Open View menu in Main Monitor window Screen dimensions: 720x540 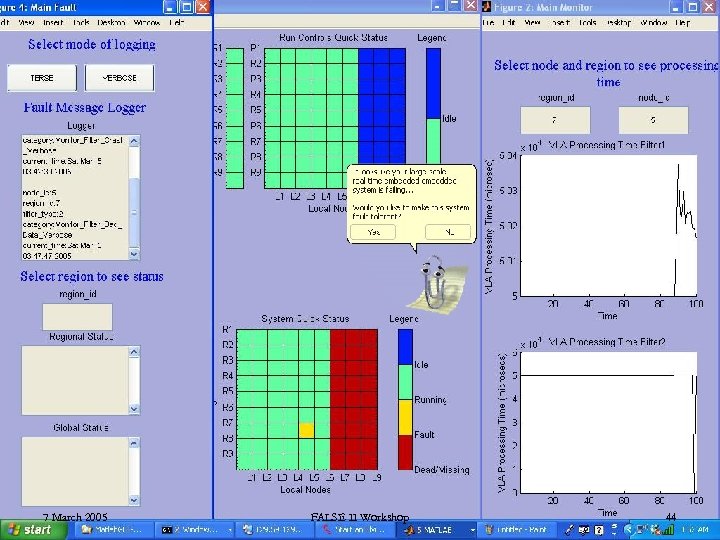click(x=532, y=22)
